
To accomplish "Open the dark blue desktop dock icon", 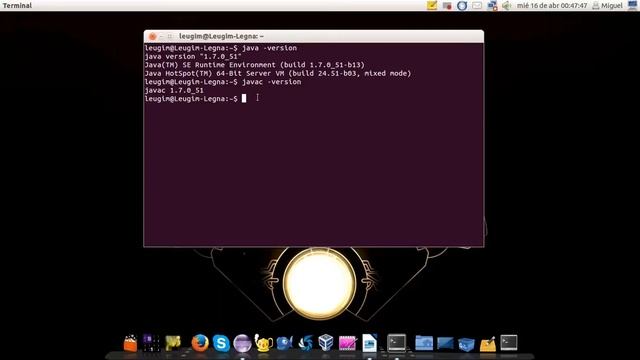I will pyautogui.click(x=445, y=343).
